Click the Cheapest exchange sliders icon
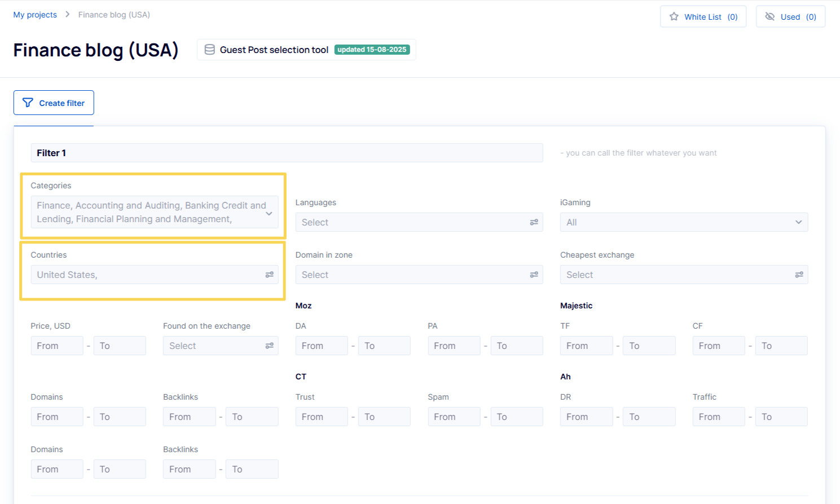 [x=799, y=275]
